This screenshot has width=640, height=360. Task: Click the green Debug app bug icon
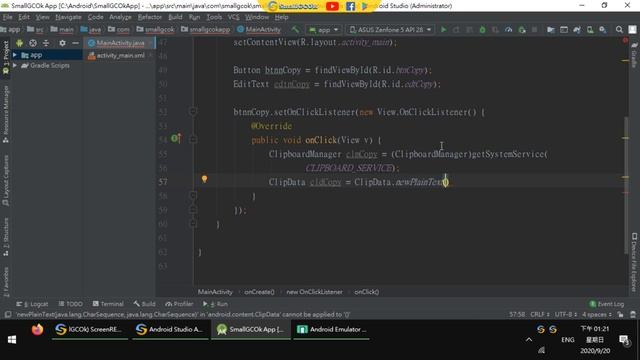pos(482,29)
